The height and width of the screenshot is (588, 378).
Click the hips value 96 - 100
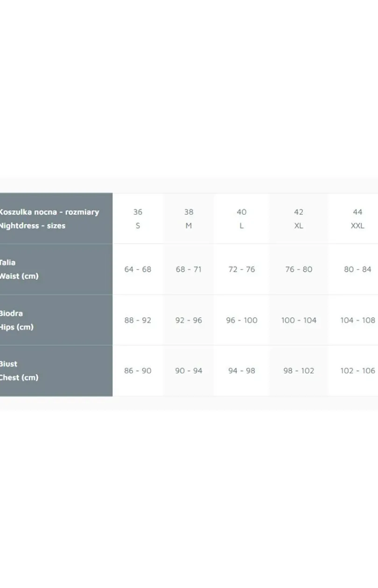pos(241,320)
